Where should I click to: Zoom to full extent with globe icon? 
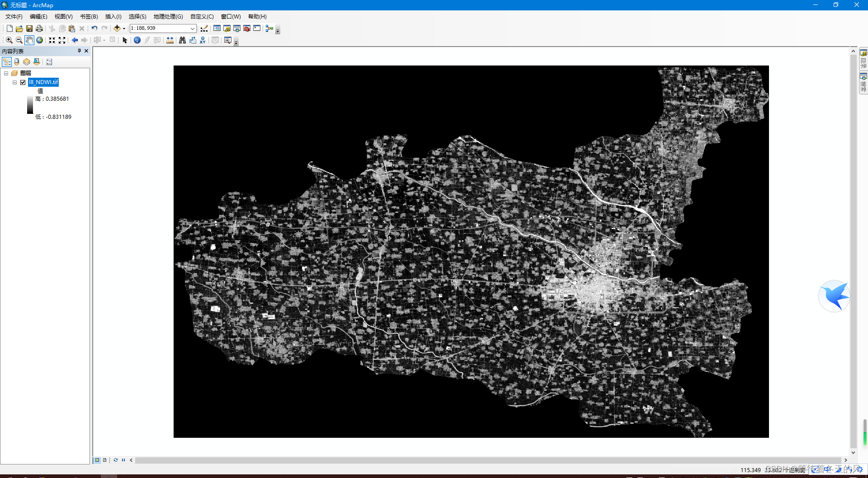[x=40, y=40]
